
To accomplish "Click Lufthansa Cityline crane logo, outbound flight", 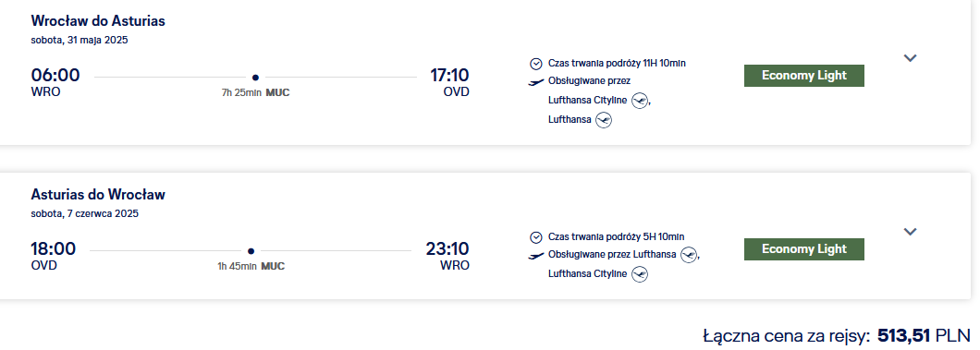I will tap(640, 101).
